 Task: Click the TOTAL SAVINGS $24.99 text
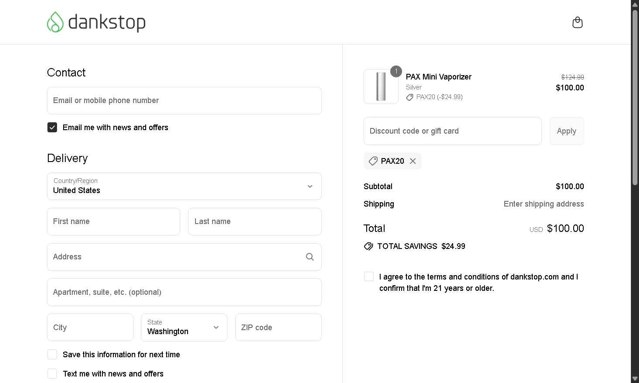click(421, 246)
